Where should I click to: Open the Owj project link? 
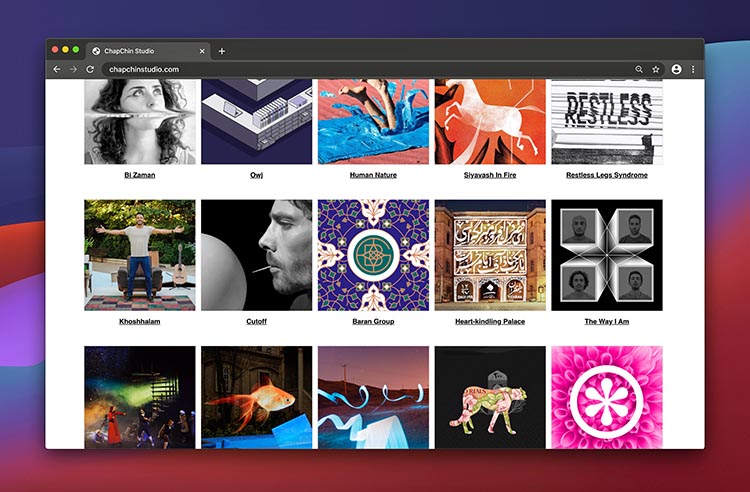pyautogui.click(x=256, y=175)
